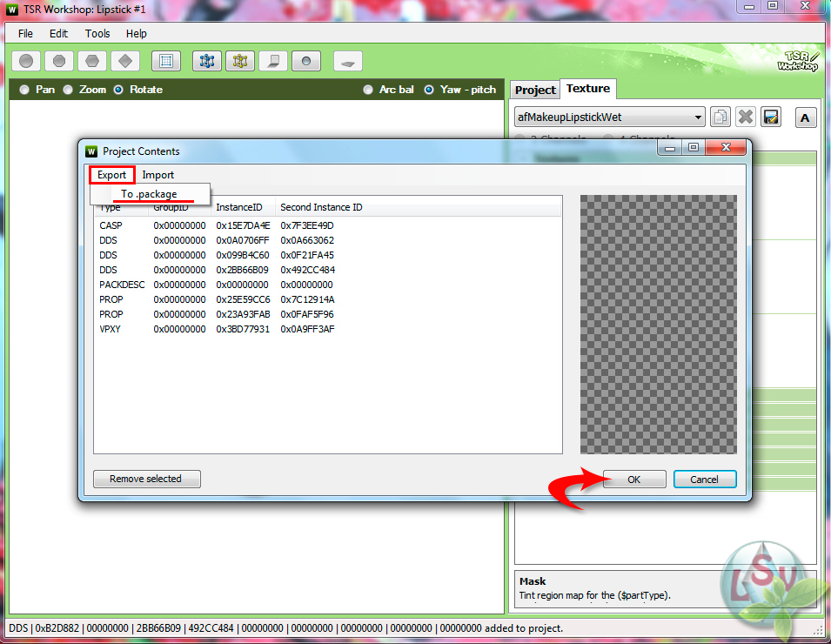Image resolution: width=831 pixels, height=644 pixels.
Task: Click the yellow-node cube toolbar icon
Action: point(240,61)
